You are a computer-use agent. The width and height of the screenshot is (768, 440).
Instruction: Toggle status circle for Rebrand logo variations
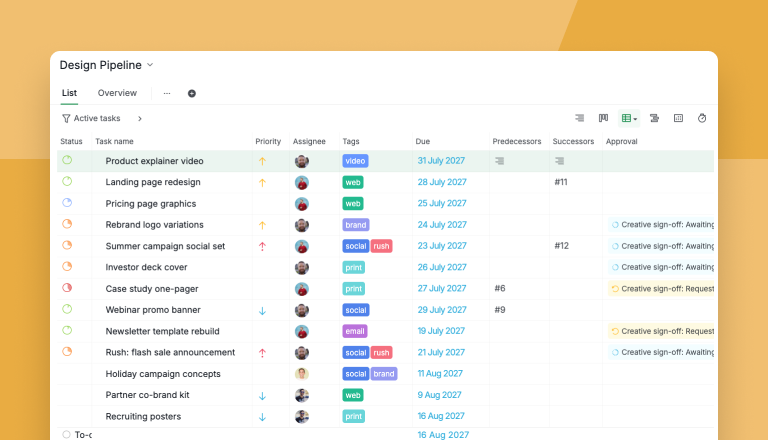(x=67, y=224)
